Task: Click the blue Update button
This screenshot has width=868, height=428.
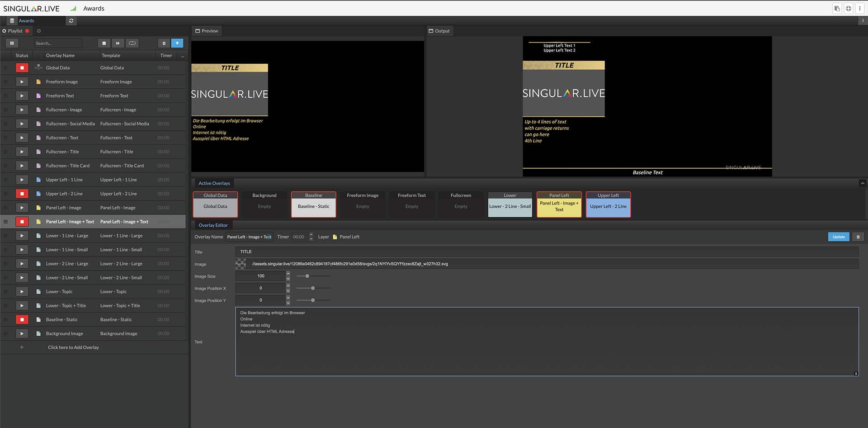Action: pyautogui.click(x=838, y=237)
